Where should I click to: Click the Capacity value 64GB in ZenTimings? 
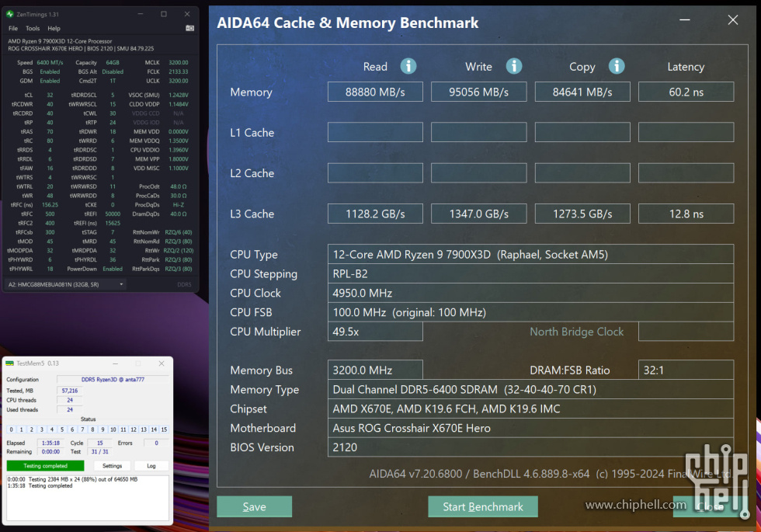(113, 63)
